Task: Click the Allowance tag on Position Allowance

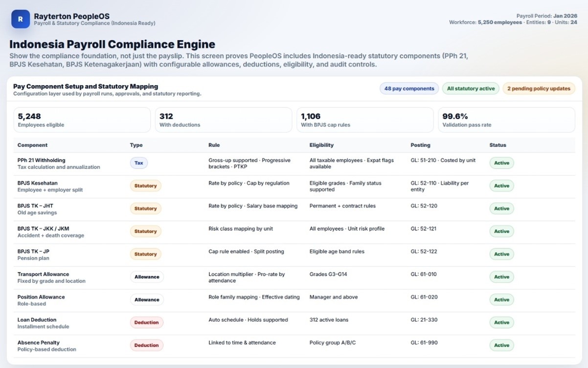Action: pyautogui.click(x=147, y=300)
